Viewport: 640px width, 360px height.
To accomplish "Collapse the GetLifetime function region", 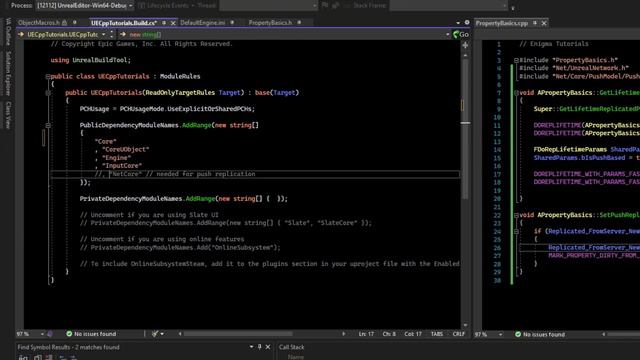I will click(x=516, y=93).
